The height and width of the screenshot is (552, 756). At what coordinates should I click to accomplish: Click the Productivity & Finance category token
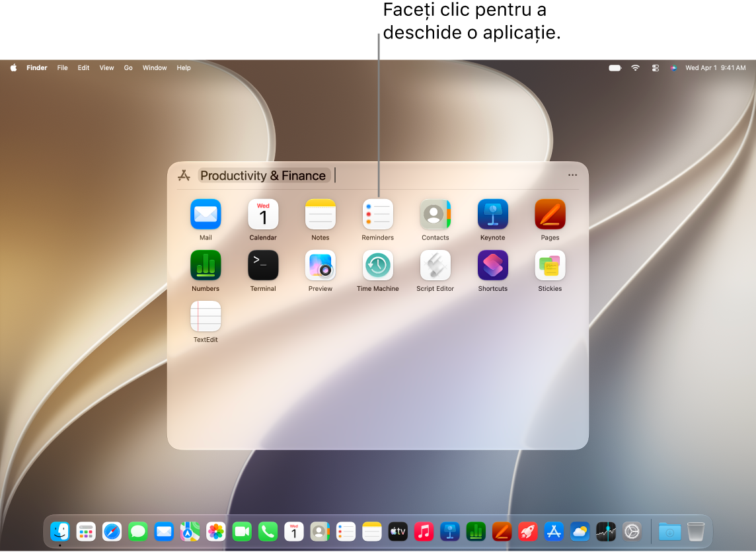pos(263,176)
